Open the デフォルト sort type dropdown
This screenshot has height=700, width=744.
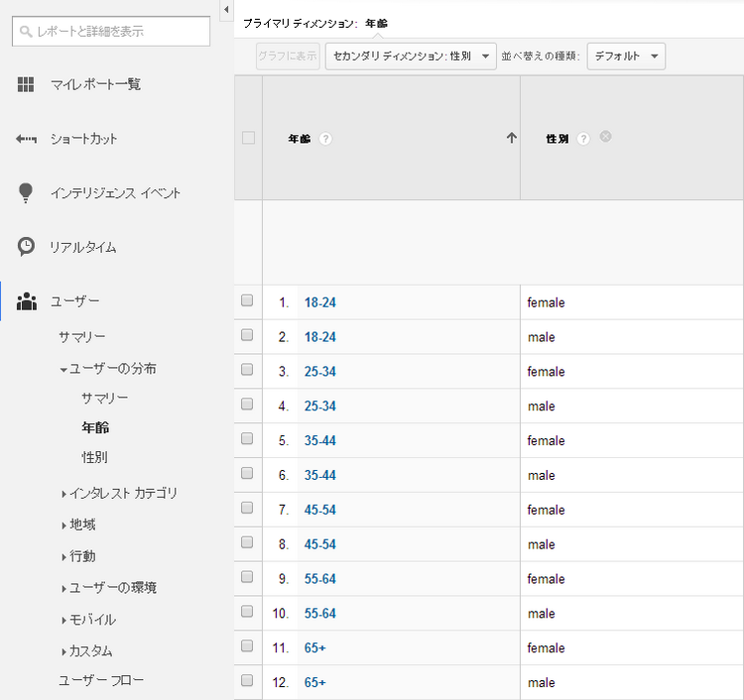626,57
